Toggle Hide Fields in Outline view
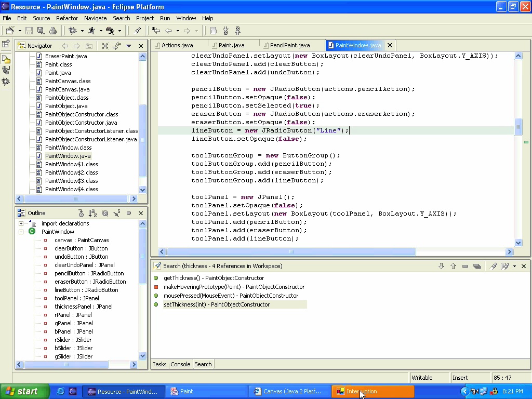Viewport: 532px width, 399px height. click(105, 213)
